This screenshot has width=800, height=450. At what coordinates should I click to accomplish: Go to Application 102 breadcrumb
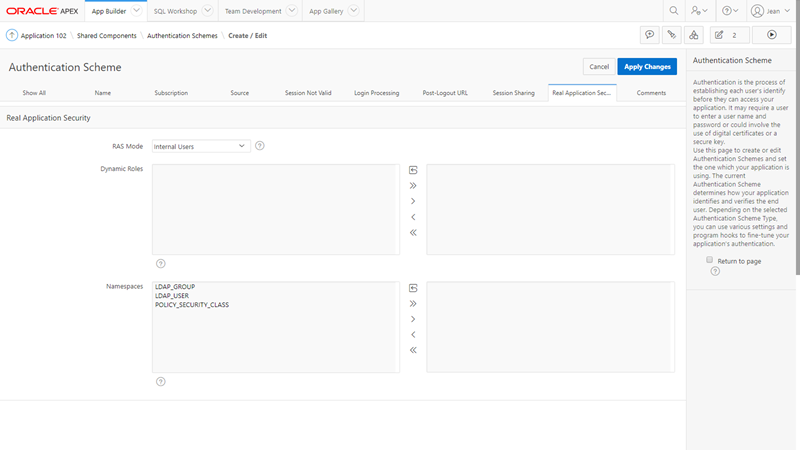[43, 36]
